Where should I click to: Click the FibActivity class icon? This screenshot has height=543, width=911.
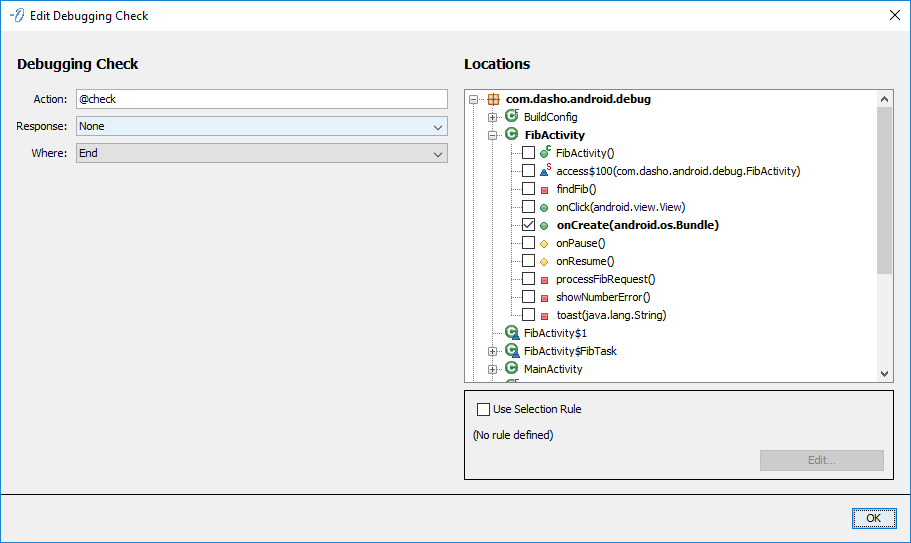pos(511,135)
